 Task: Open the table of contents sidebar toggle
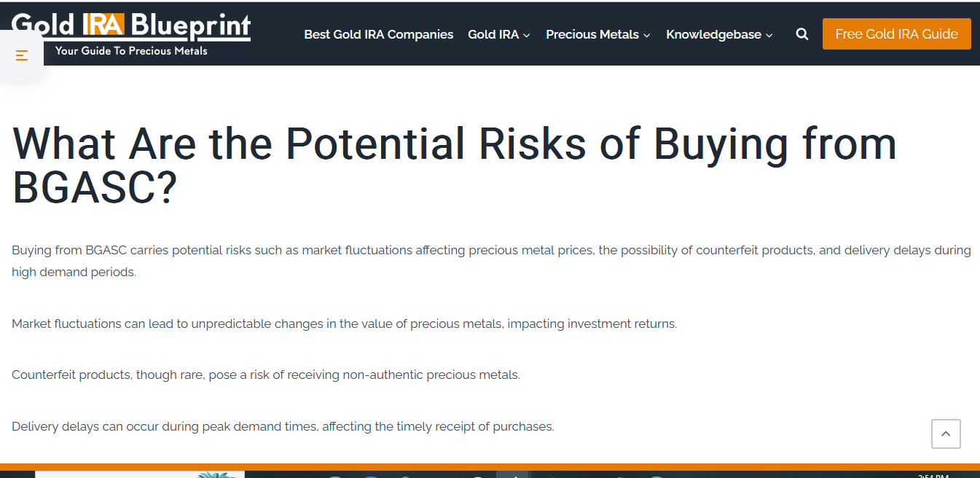[x=22, y=55]
